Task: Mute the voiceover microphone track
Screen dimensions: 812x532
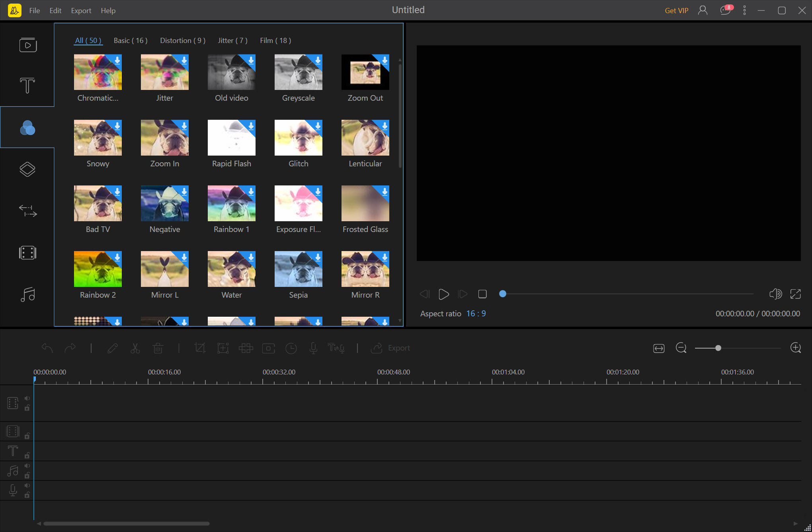Action: 27,485
